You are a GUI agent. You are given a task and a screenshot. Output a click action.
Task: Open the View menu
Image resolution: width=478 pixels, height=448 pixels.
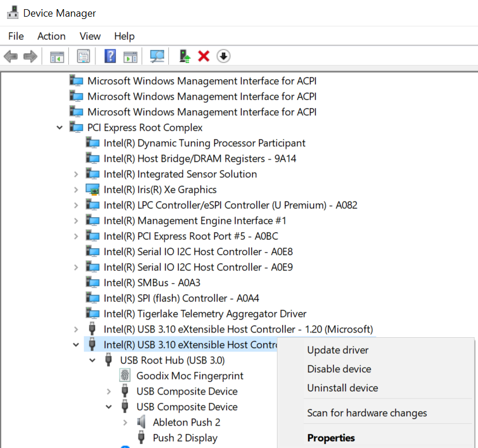point(90,36)
